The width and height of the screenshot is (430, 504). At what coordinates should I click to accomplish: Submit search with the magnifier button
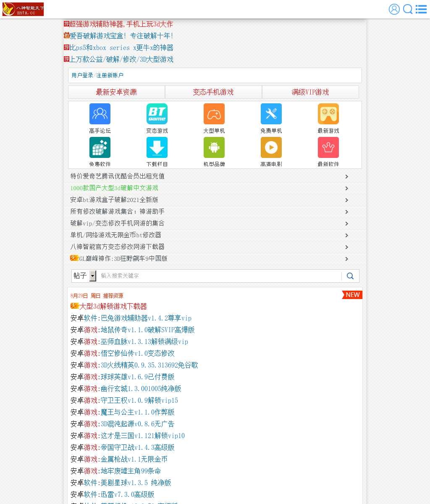(350, 276)
